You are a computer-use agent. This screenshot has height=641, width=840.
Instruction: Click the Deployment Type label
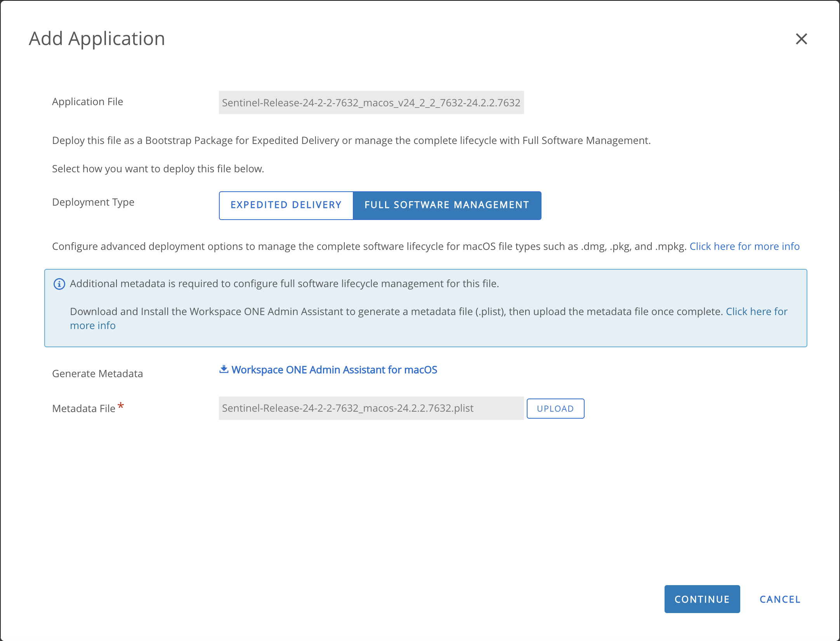point(93,202)
